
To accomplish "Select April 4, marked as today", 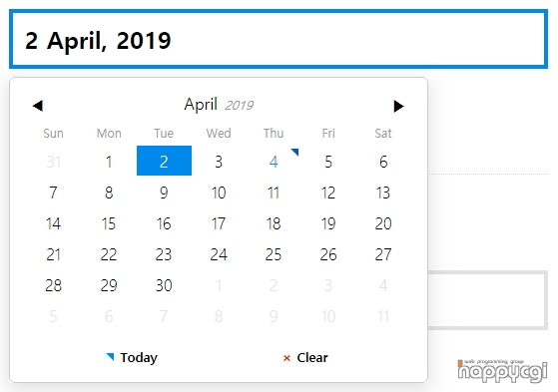I will [x=274, y=162].
